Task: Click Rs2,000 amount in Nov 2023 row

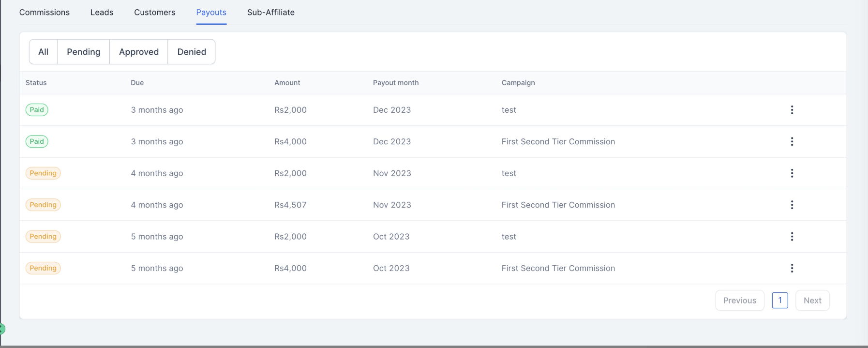Action: (290, 173)
